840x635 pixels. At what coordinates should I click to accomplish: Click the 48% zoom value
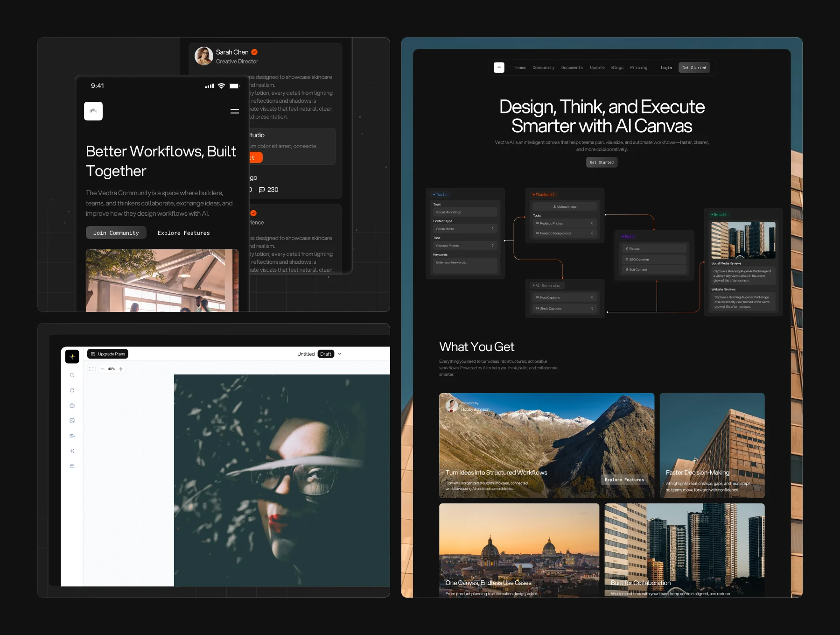pyautogui.click(x=112, y=369)
